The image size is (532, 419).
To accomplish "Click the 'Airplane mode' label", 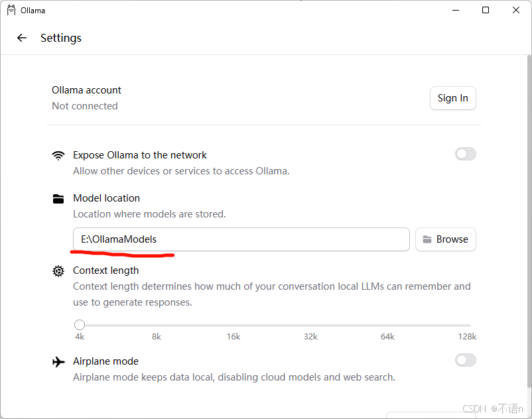I will (106, 361).
